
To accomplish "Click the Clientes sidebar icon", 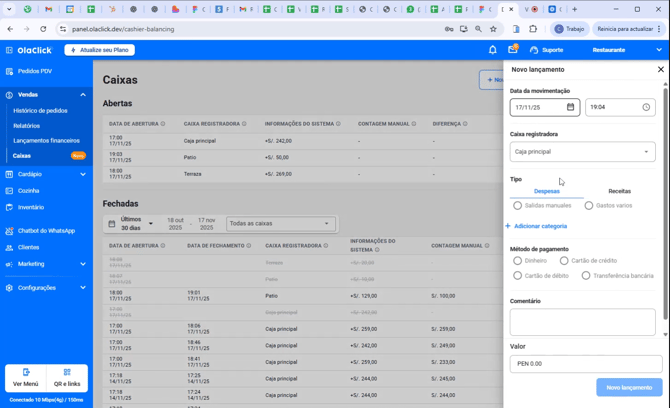I will (9, 247).
